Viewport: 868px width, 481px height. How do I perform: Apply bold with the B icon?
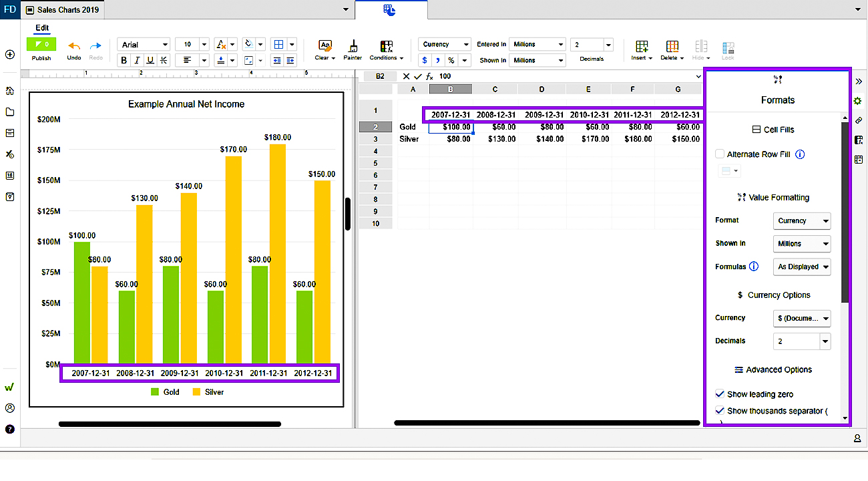tap(124, 60)
